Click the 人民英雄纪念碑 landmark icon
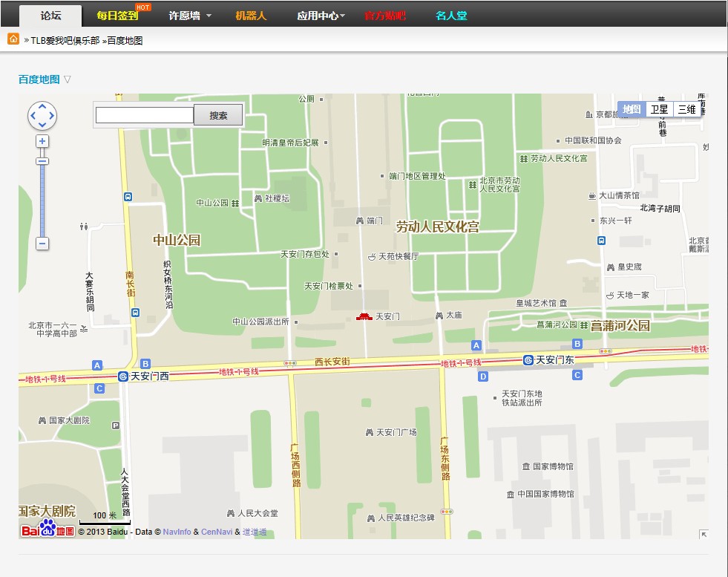Screen dimensions: 728x577 pos(371,518)
